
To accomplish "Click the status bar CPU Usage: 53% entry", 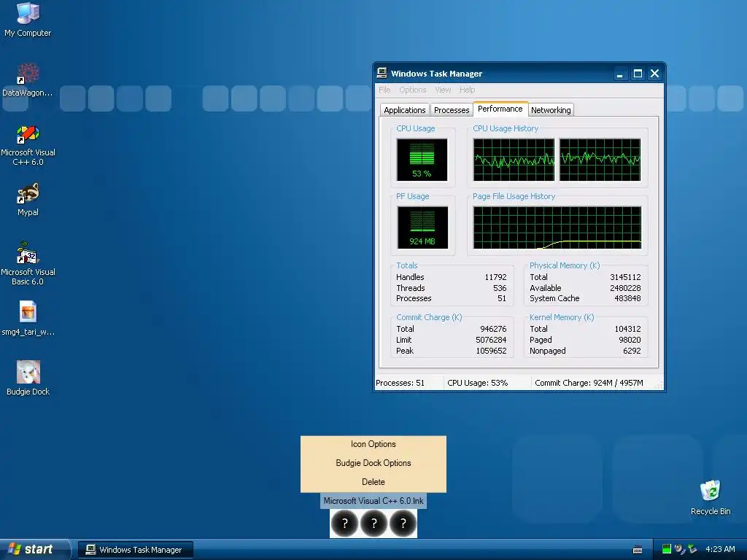I will pyautogui.click(x=487, y=383).
